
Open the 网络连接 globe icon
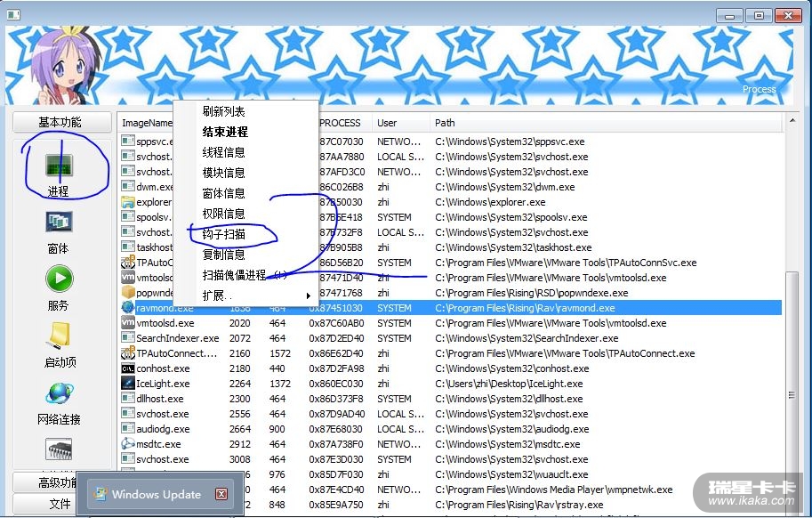[60, 393]
